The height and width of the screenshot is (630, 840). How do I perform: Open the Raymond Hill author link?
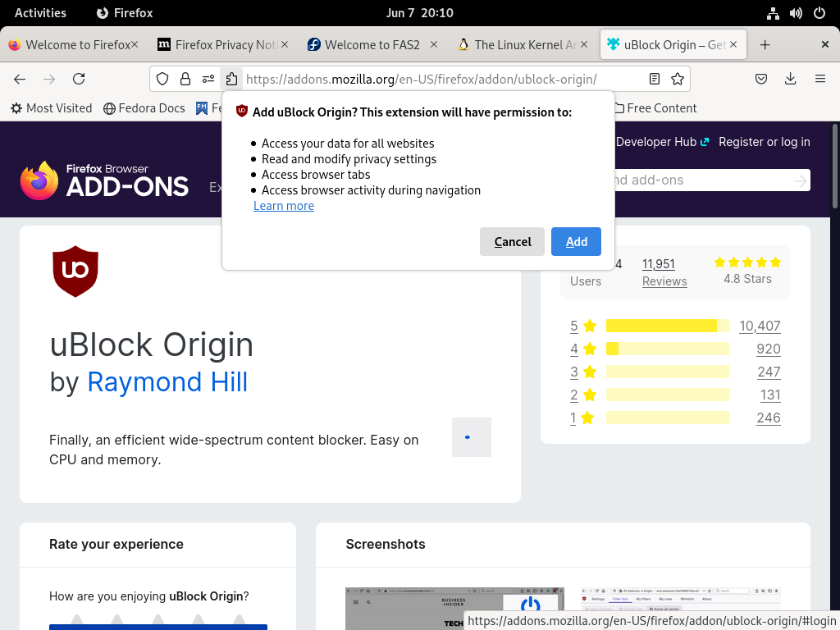(x=167, y=382)
